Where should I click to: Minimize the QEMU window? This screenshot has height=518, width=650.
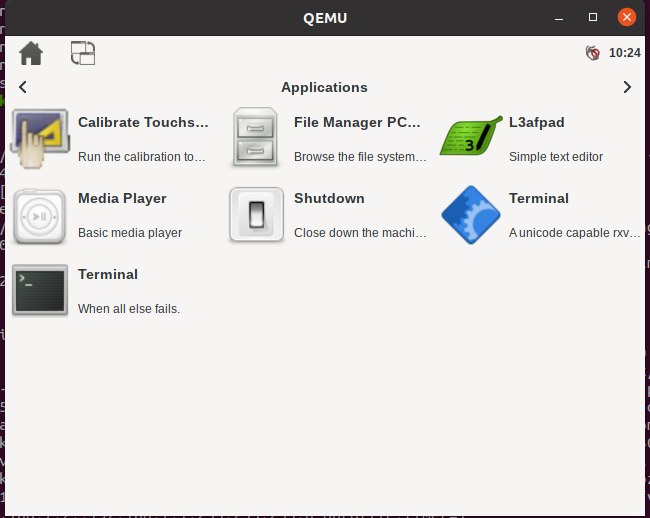[559, 18]
